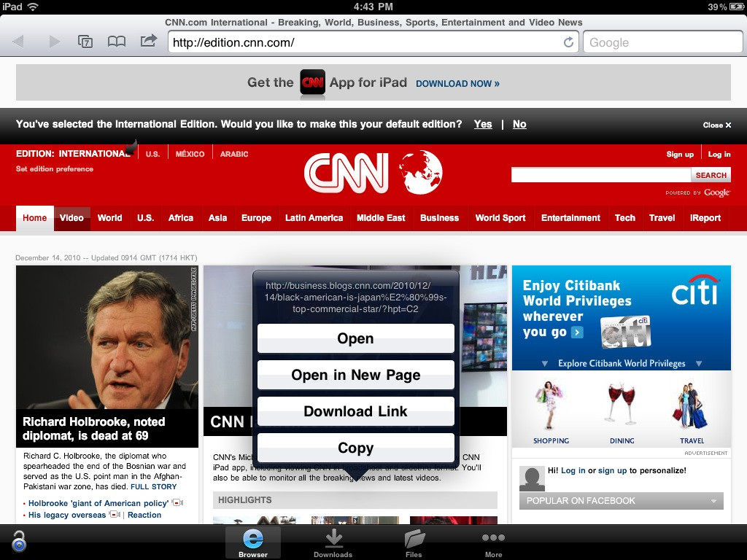The image size is (747, 560).
Task: Open the Entertainment section
Action: click(x=570, y=218)
